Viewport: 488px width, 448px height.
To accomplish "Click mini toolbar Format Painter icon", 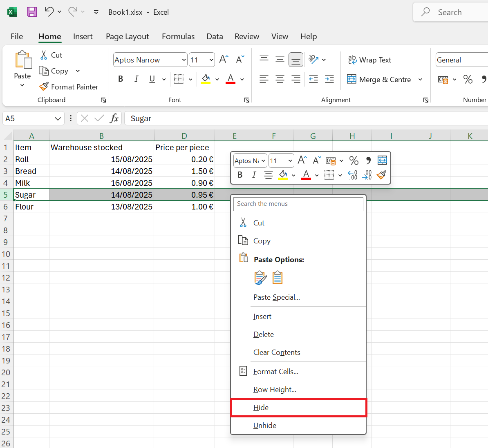I will coord(382,175).
